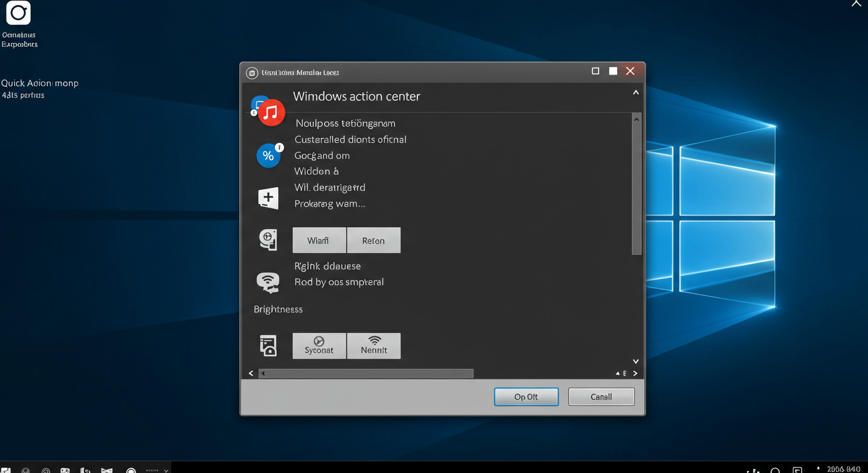The image size is (868, 473).
Task: Toggle the Nennit network tile
Action: click(374, 346)
